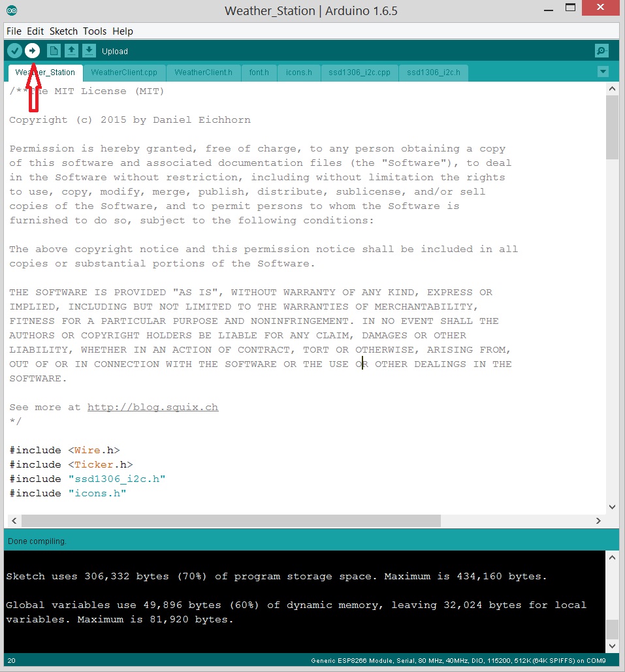
Task: Follow the http://blog.squix.ch link
Action: (x=153, y=407)
